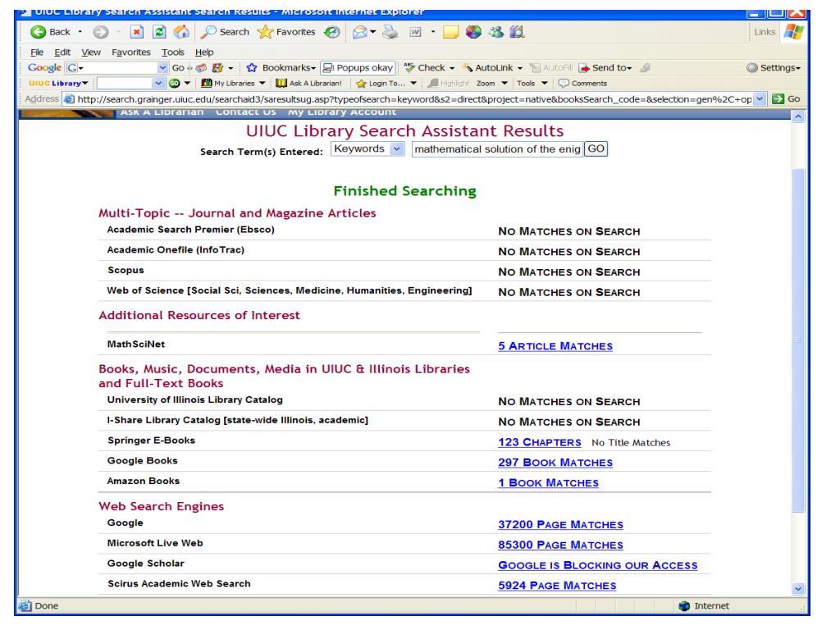Edit page with the Word icon
Image resolution: width=840 pixels, height=630 pixels.
click(x=415, y=32)
